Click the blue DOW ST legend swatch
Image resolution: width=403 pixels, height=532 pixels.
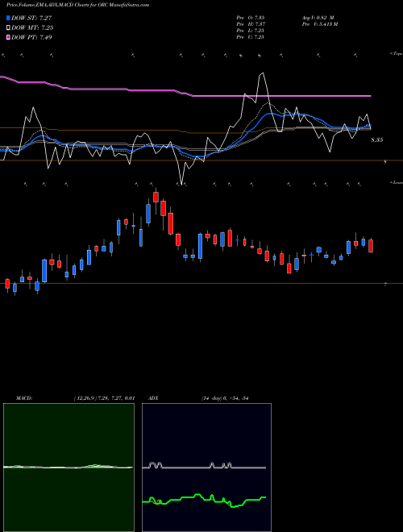(9, 18)
